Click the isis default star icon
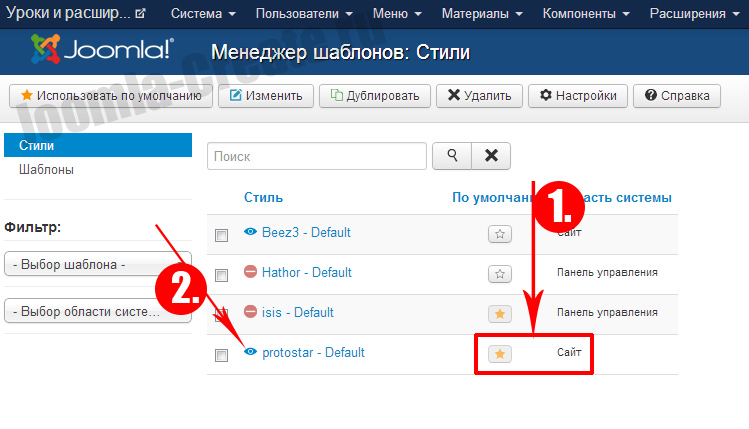The width and height of the screenshot is (749, 429). coord(500,314)
